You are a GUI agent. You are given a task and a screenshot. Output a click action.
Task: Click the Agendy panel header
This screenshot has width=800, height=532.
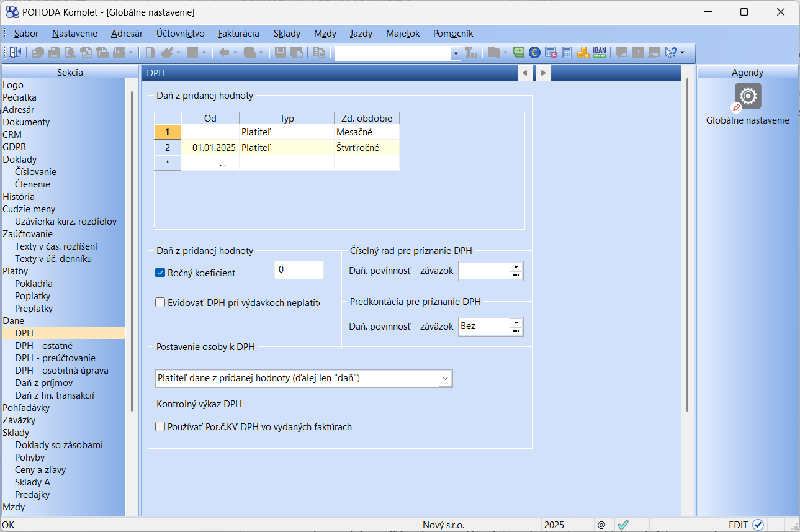[747, 72]
